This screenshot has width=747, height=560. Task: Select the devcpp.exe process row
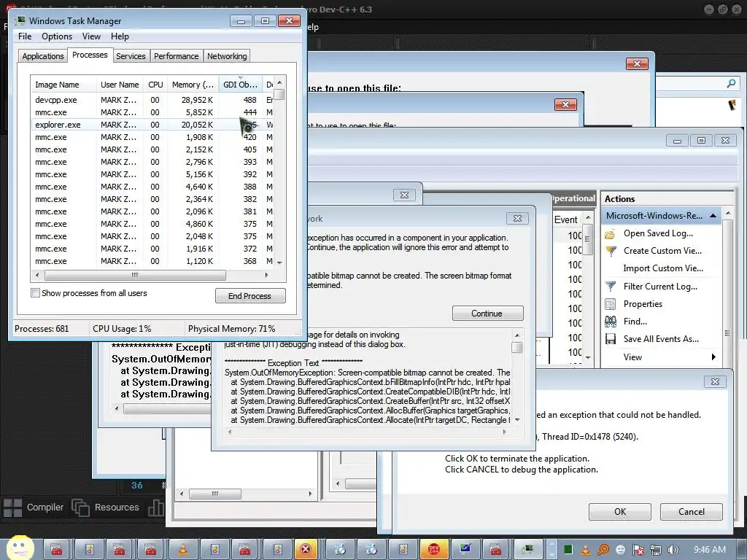[x=152, y=100]
